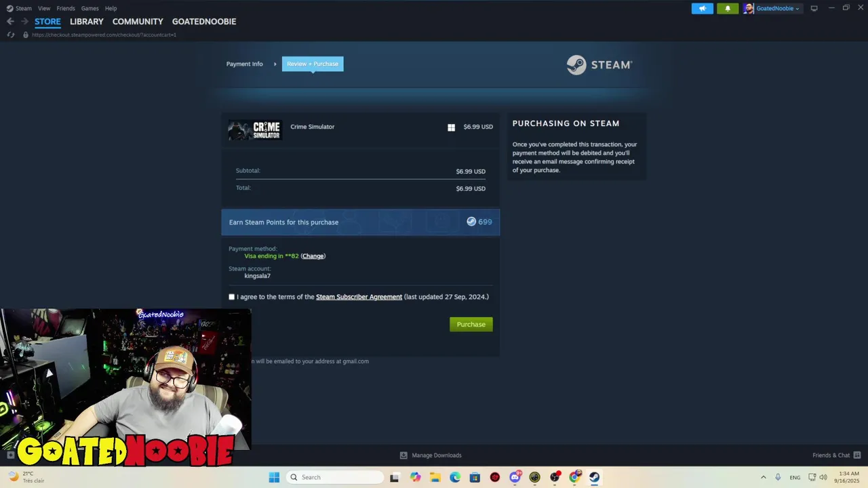The height and width of the screenshot is (488, 868).
Task: Open Microsoft Store from the taskbar
Action: (475, 477)
